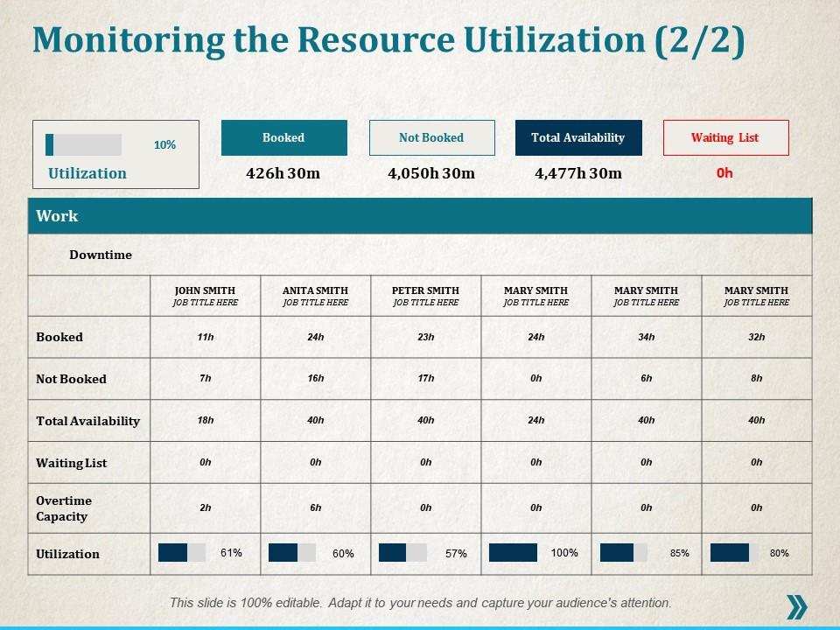Select the Downtime row label

click(101, 255)
